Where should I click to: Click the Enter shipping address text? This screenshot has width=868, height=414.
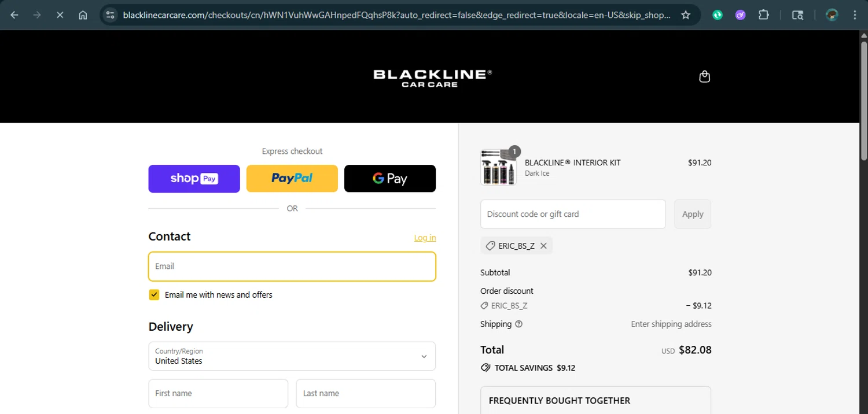[x=671, y=324]
